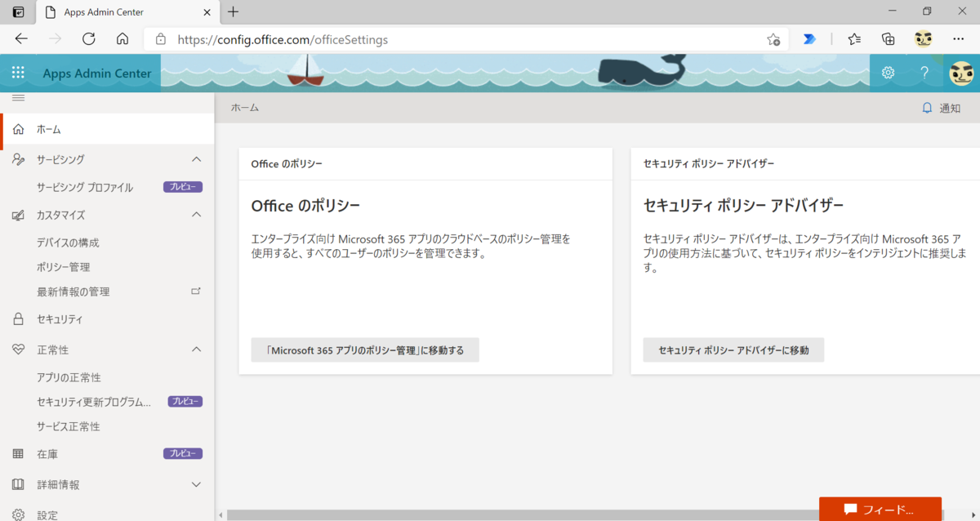This screenshot has width=980, height=521.
Task: Refresh the page
Action: (89, 38)
